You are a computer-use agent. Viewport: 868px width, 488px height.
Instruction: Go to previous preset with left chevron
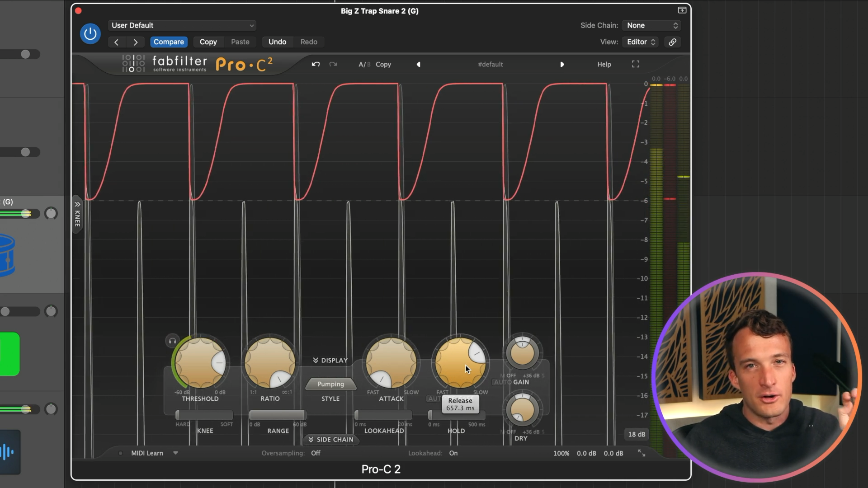(117, 42)
